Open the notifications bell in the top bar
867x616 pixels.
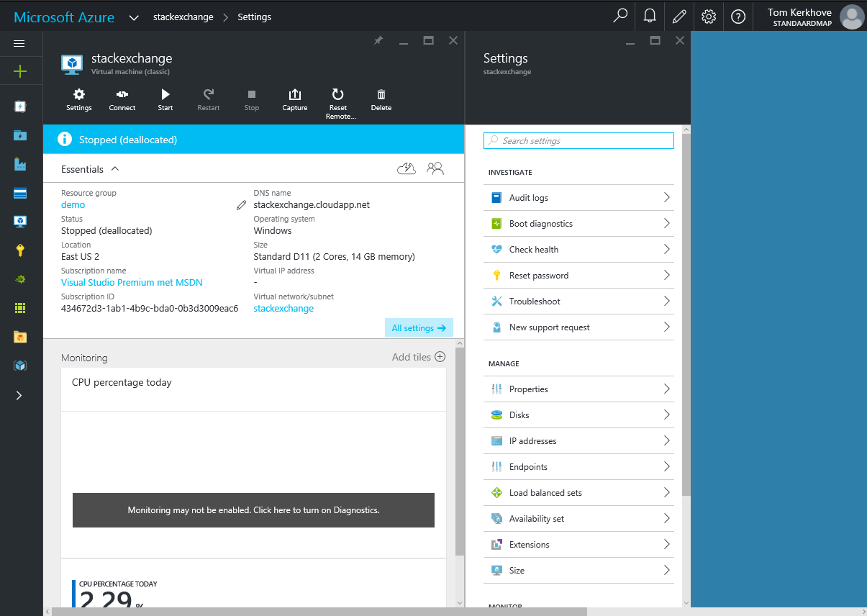point(649,16)
